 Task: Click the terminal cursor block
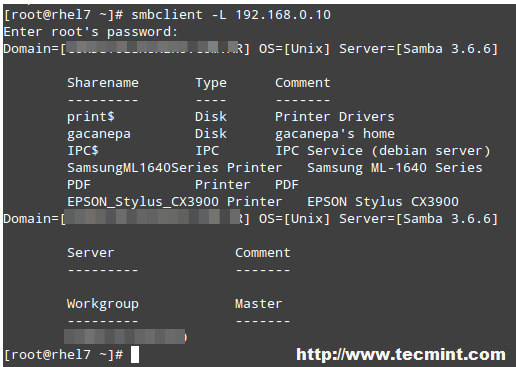(135, 355)
